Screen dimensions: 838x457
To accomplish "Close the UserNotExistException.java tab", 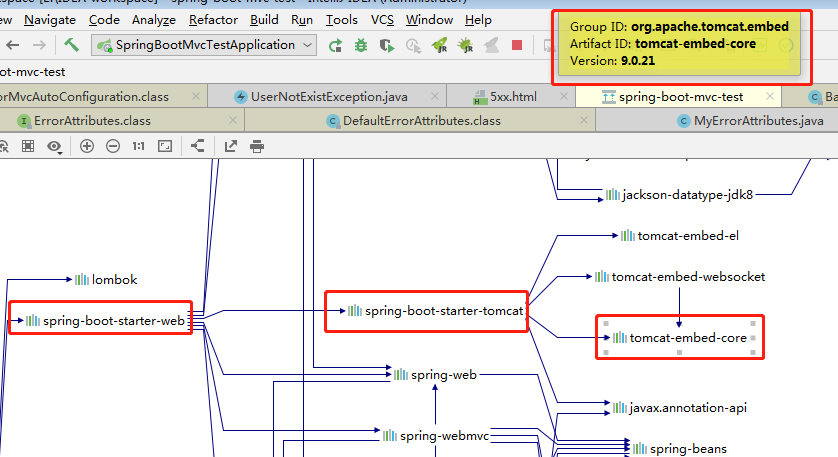I will (434, 96).
